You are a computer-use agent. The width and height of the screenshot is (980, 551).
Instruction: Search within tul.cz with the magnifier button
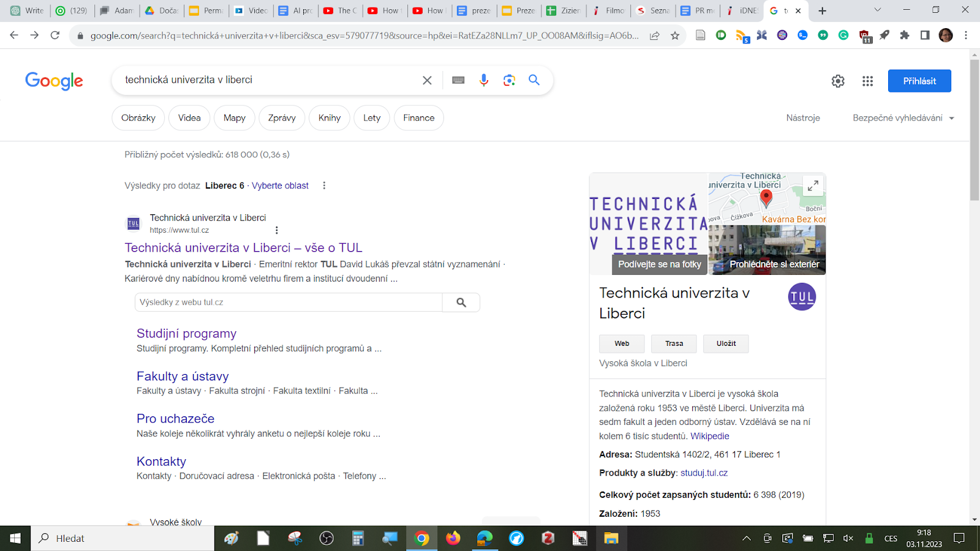point(461,302)
